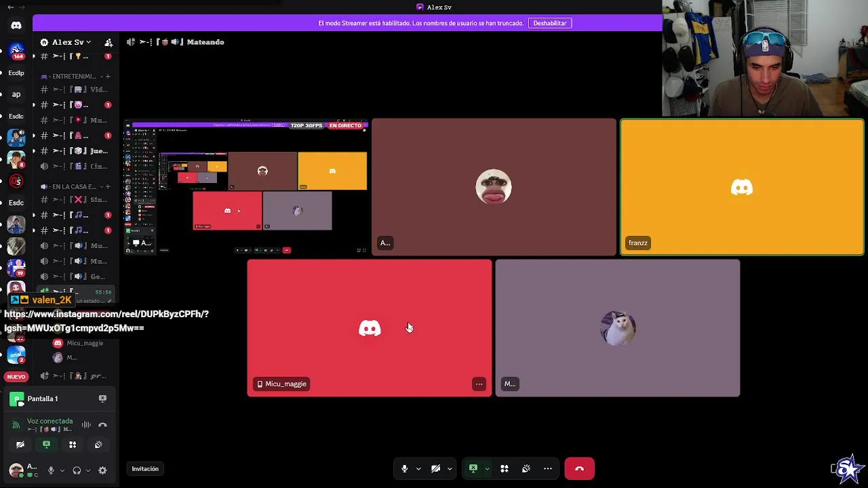The image size is (868, 488).
Task: Click the back arrow in window titlebar
Action: click(10, 7)
